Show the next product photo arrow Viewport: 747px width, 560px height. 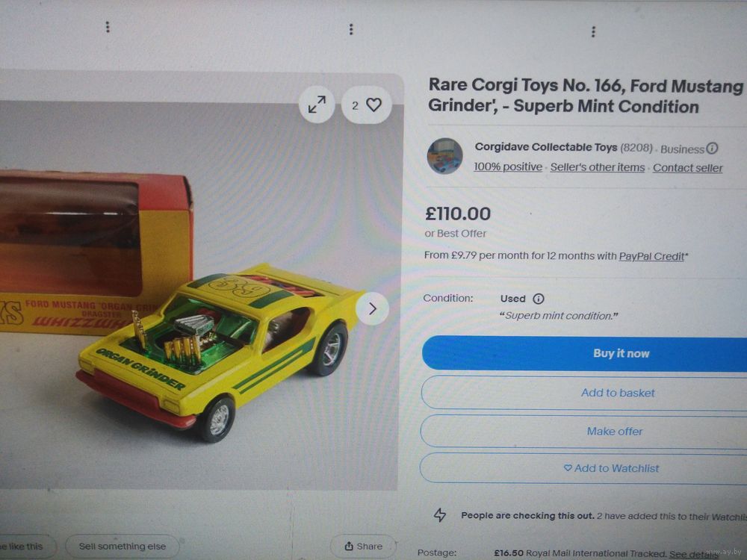point(373,308)
